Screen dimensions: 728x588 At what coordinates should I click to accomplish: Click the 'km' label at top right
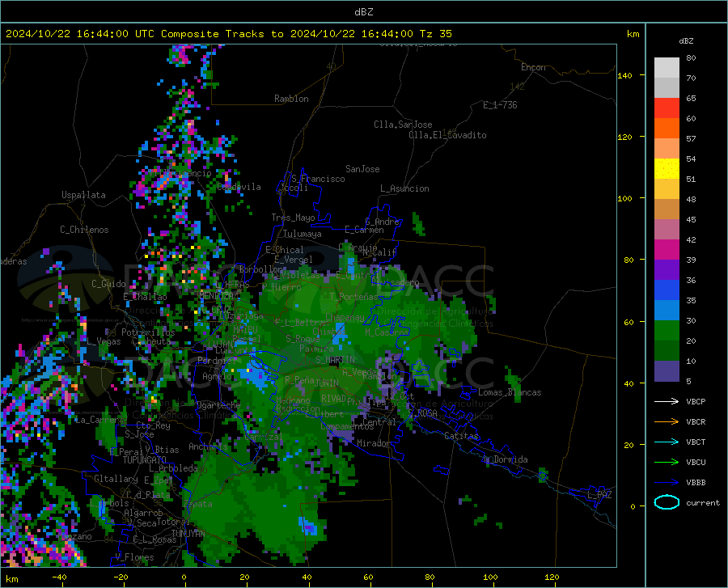(x=633, y=34)
